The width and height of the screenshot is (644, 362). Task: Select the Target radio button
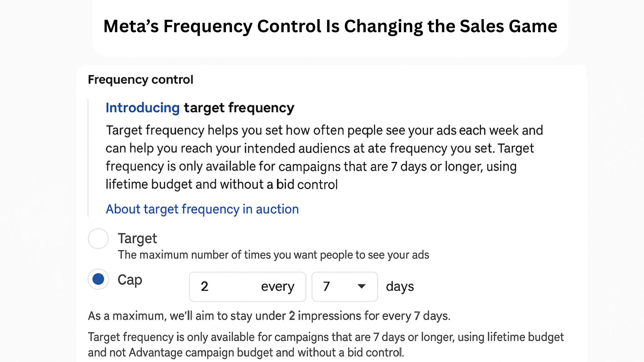coord(98,238)
